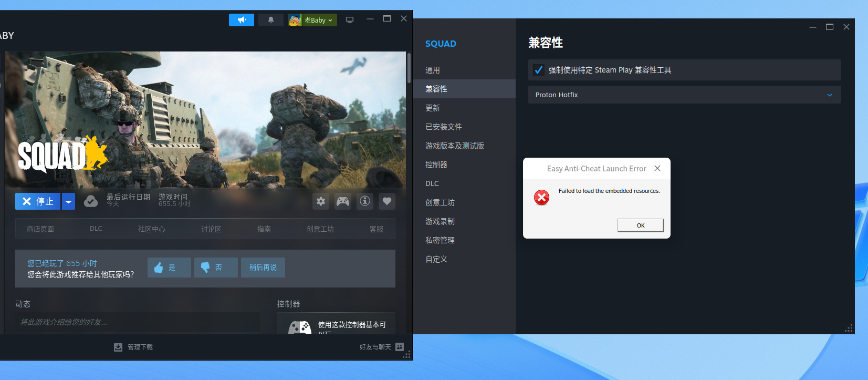This screenshot has height=380, width=868.
Task: Click the announcements megaphone icon in Steam
Action: click(x=242, y=20)
